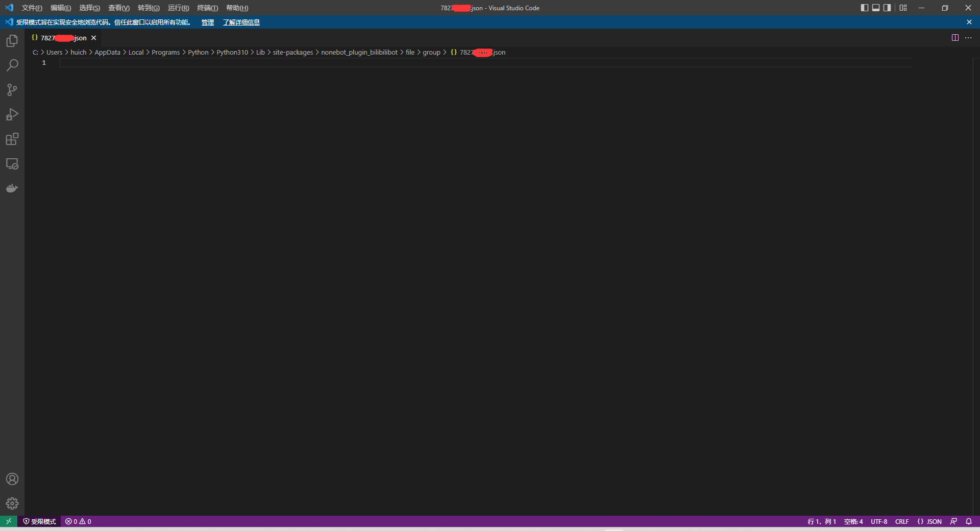Open the Accounts icon in activity bar
980x531 pixels.
[11, 479]
